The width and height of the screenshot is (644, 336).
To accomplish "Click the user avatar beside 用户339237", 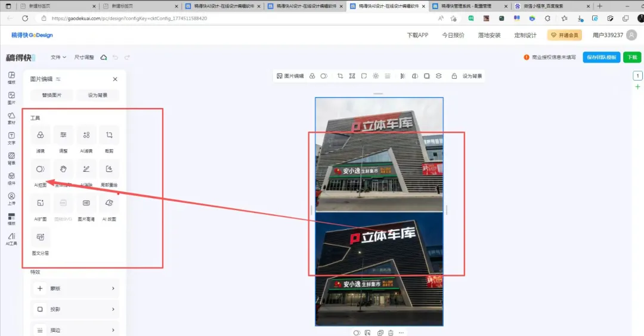I will pos(631,35).
